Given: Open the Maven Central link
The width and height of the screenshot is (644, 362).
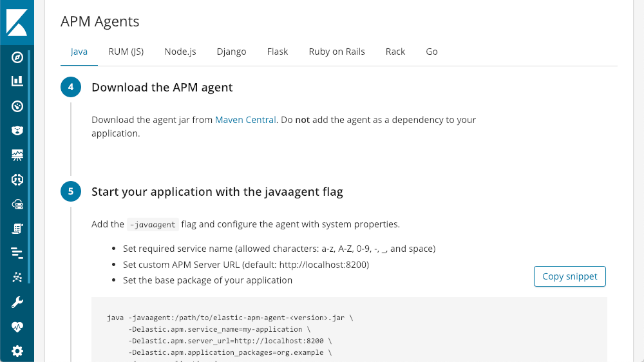Looking at the screenshot, I should 245,120.
